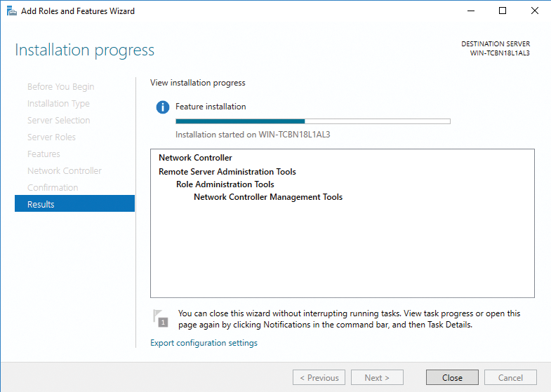
Task: Click the Previous button
Action: 319,377
